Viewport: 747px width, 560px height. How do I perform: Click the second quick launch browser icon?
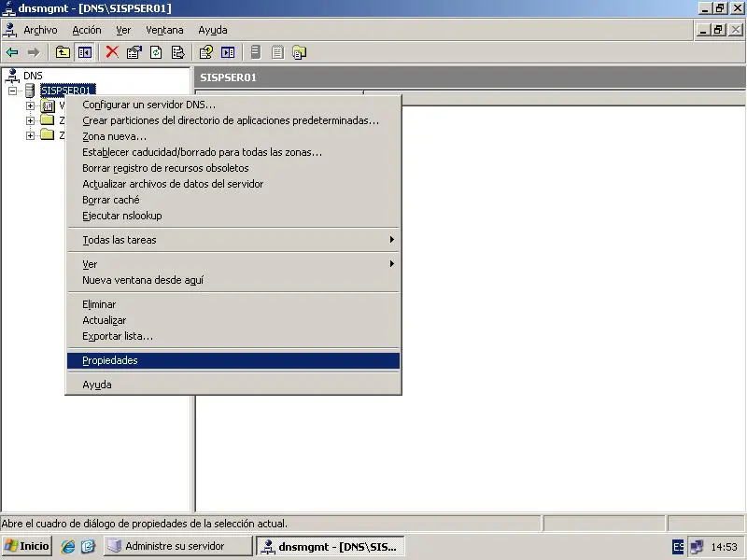pyautogui.click(x=88, y=546)
